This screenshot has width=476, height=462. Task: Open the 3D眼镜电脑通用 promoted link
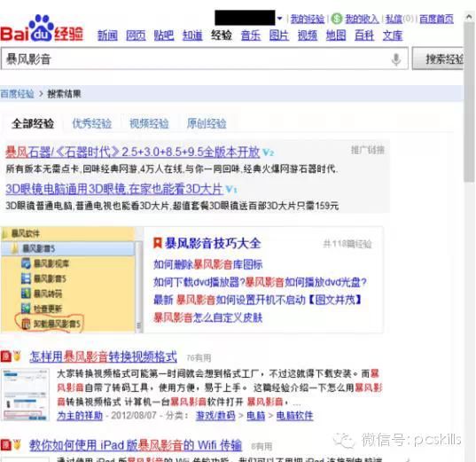[x=114, y=189]
